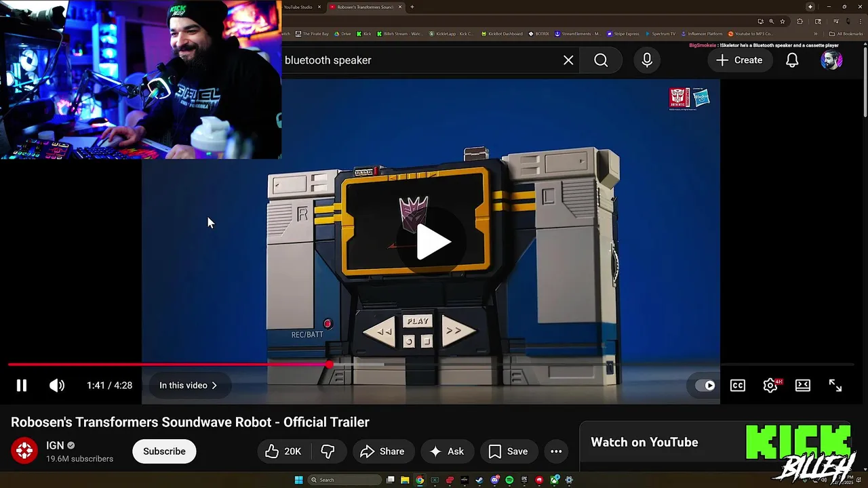Open the Spectrum TV bookmark
This screenshot has height=488, width=868.
click(x=660, y=34)
